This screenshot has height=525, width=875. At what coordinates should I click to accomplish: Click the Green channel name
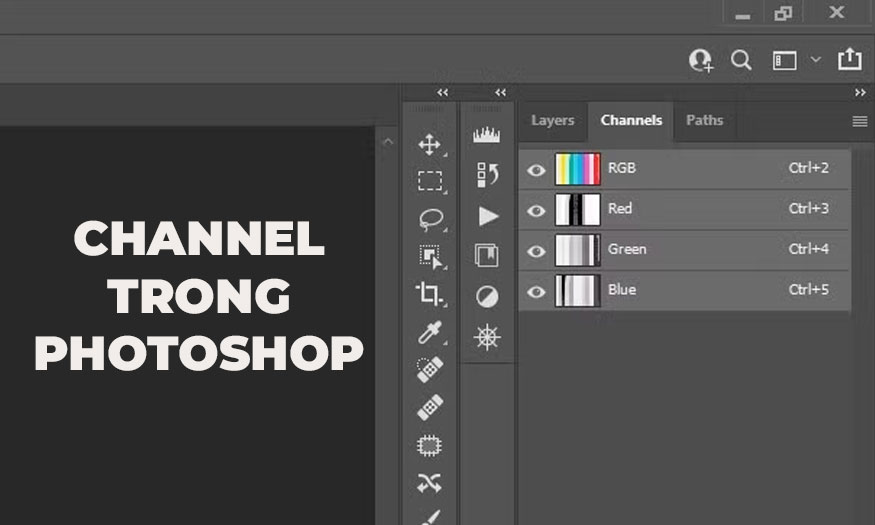(x=627, y=249)
